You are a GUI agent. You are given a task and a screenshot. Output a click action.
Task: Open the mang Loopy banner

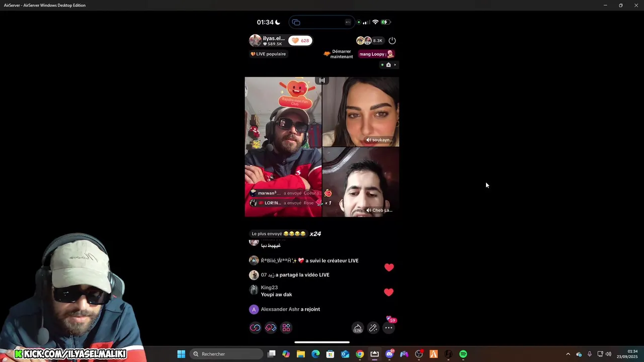pos(376,54)
